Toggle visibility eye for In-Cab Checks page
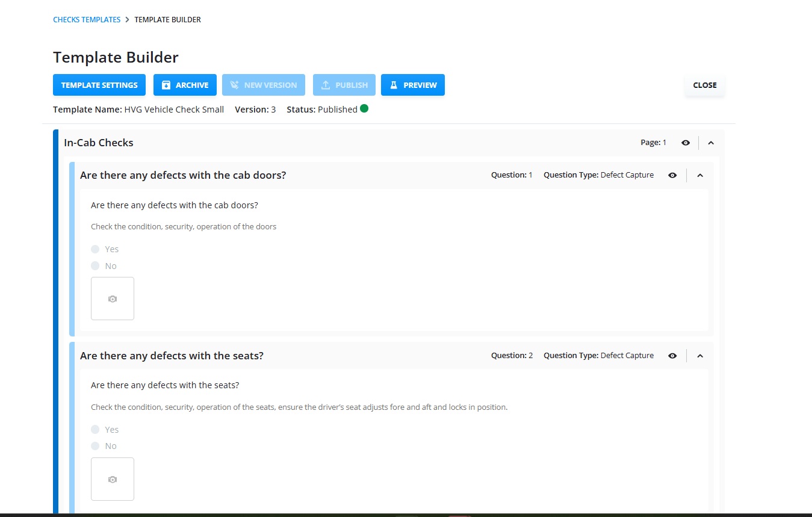 click(686, 143)
